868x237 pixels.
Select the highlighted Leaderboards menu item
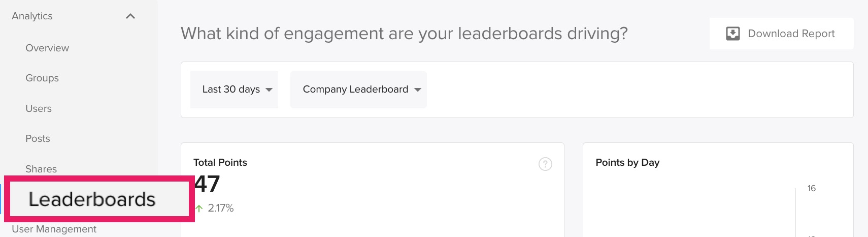pos(92,199)
